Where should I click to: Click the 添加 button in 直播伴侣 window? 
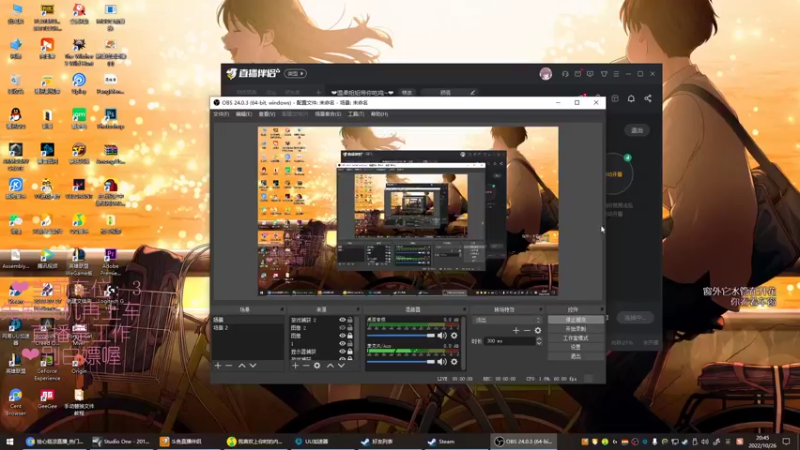[x=637, y=131]
